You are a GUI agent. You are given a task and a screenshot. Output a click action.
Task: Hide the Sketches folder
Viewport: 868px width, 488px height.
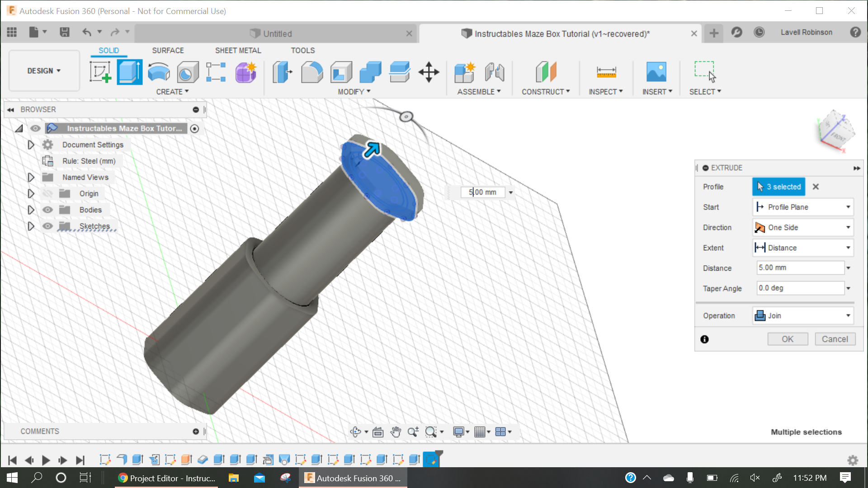pyautogui.click(x=47, y=226)
